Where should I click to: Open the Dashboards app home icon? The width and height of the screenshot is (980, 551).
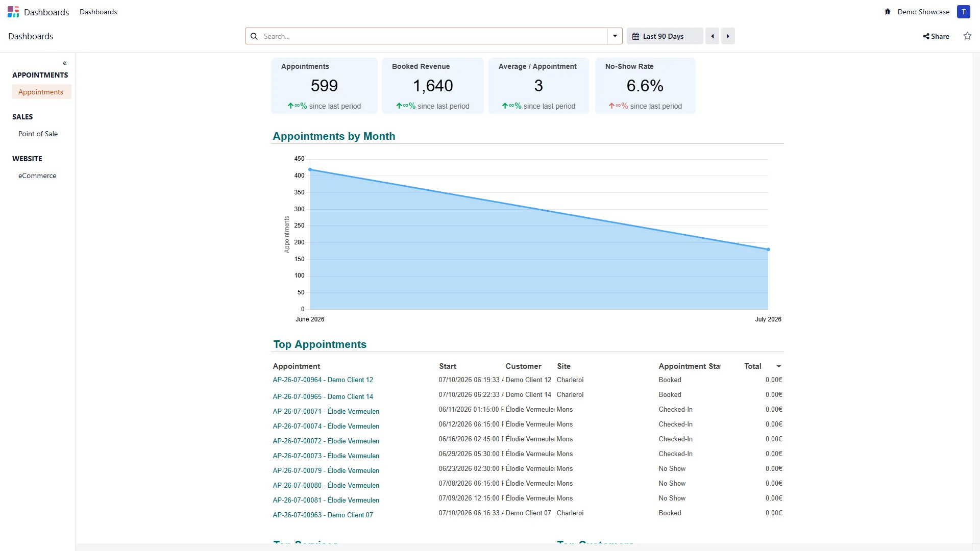(x=13, y=12)
